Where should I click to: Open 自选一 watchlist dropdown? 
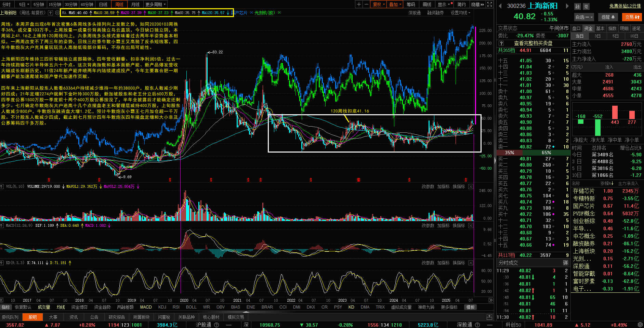[584, 17]
